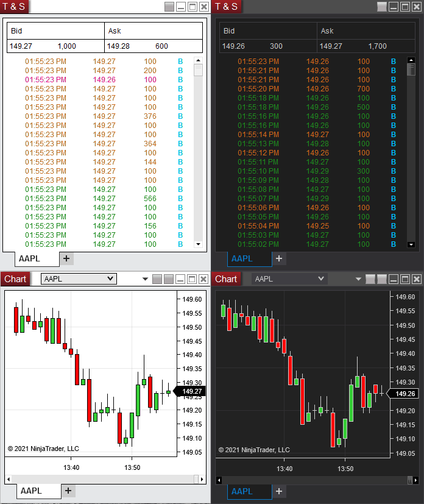Click 13:50 time label on light chart
424x504 pixels.
click(x=132, y=467)
